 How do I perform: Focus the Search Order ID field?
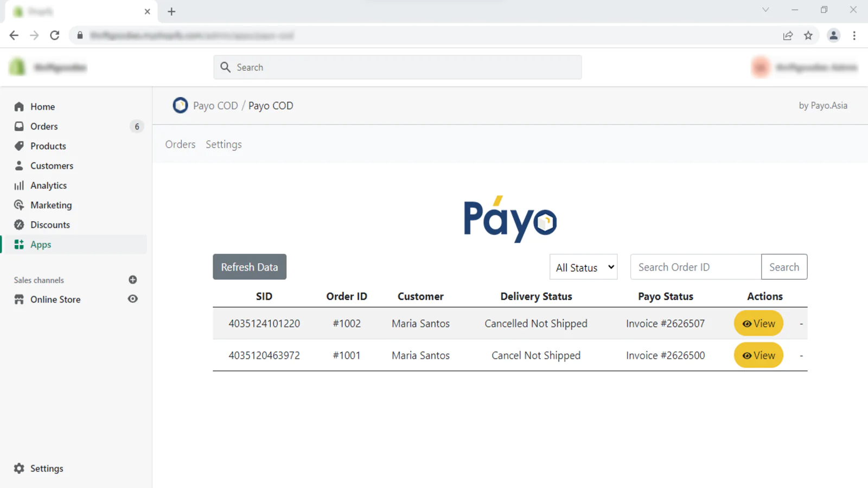[695, 267]
